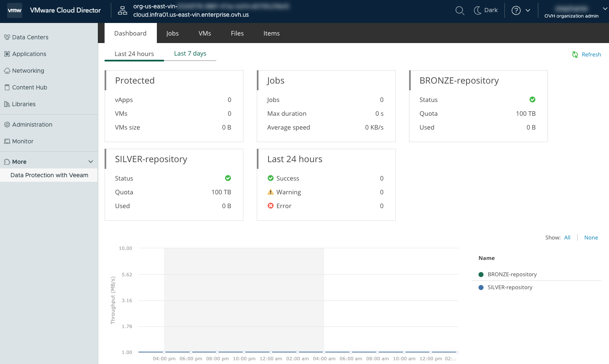
Task: Click the Administration gear icon
Action: (7, 125)
